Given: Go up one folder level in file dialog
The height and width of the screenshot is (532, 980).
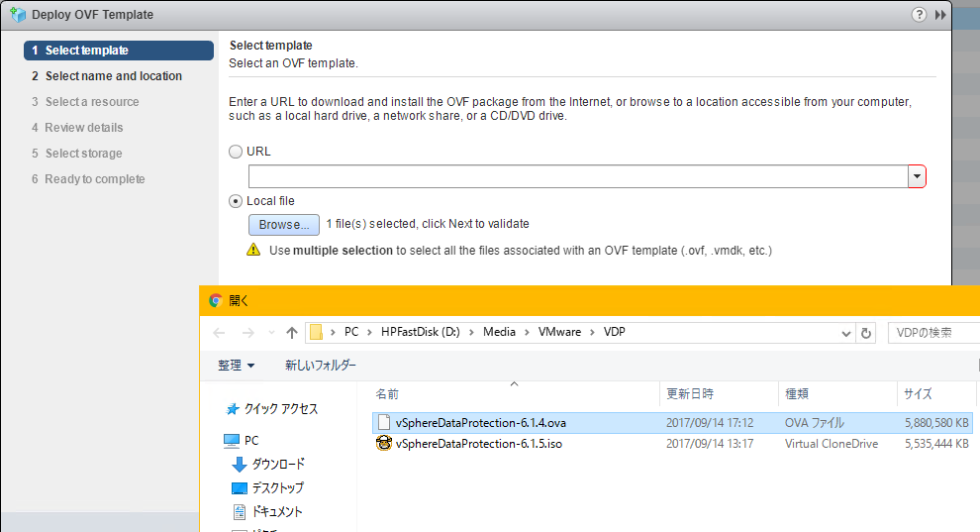Looking at the screenshot, I should (292, 333).
